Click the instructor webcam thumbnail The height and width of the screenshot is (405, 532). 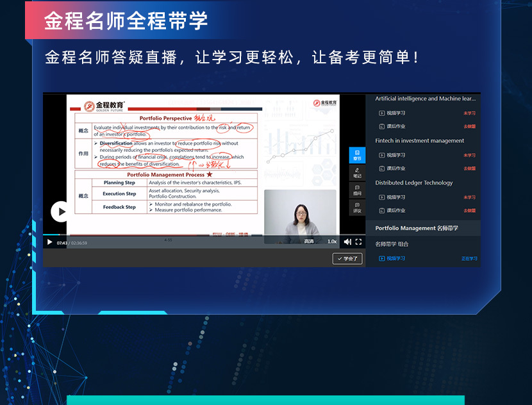[x=300, y=217]
